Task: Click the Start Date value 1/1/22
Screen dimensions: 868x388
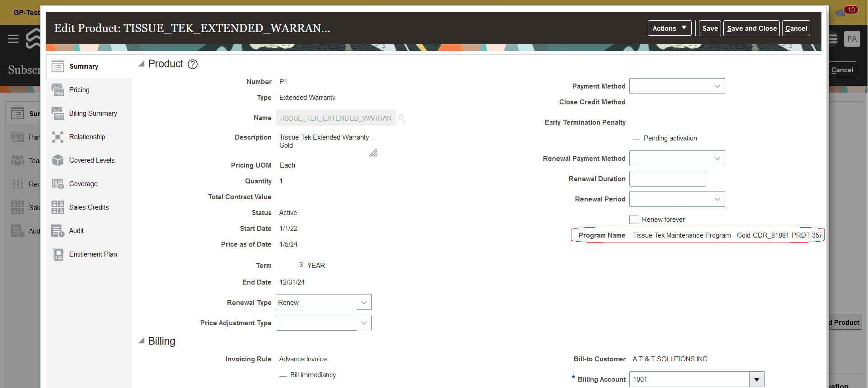Action: 288,229
